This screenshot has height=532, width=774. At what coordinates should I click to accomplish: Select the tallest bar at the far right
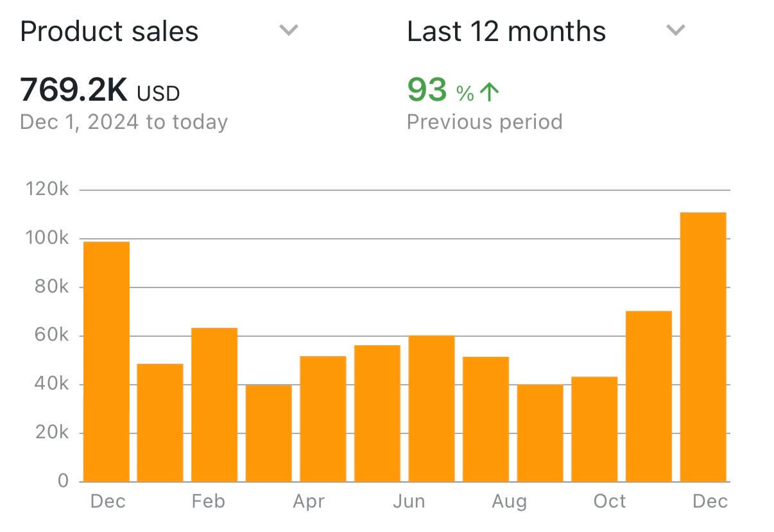coord(703,347)
